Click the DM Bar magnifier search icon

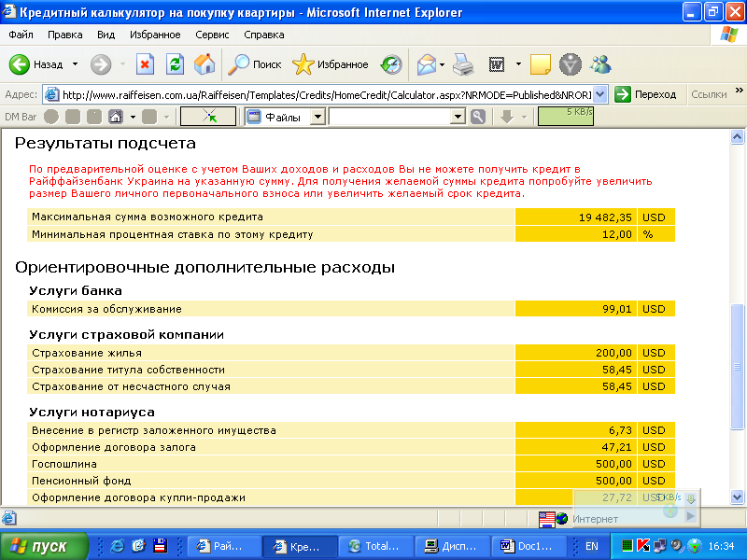coord(477,117)
